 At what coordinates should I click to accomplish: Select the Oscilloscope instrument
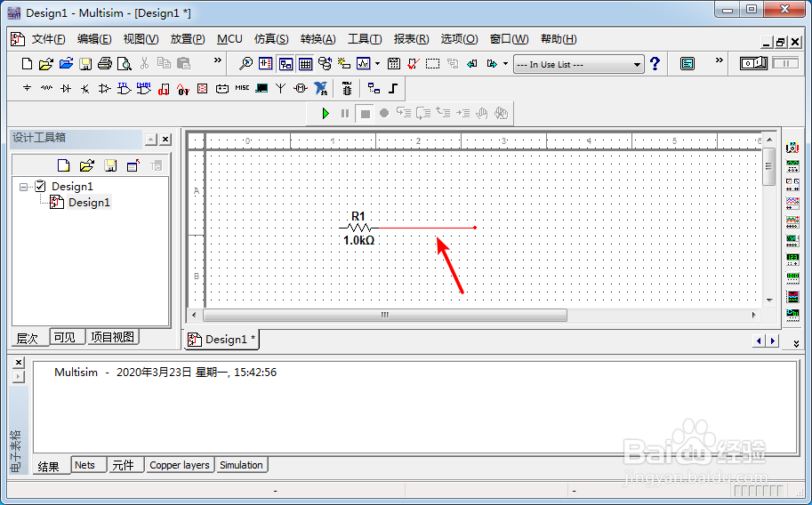792,203
